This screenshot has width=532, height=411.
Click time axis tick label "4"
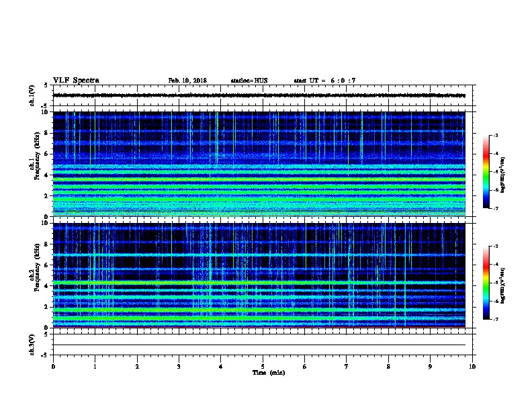(221, 367)
